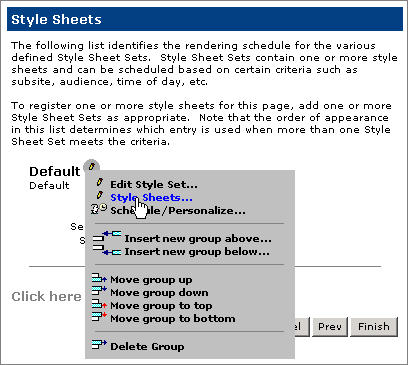Click the Move group down icon
The height and width of the screenshot is (365, 408).
[99, 291]
